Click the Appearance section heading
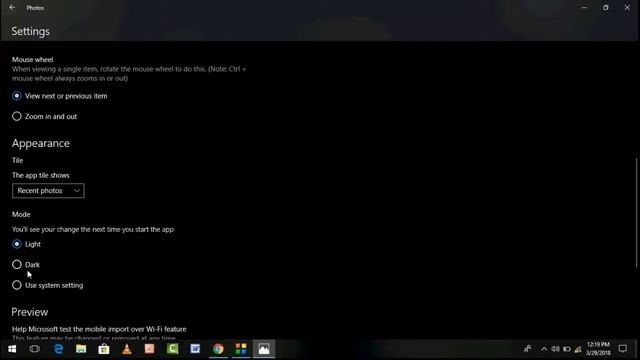Screen dimensions: 640x360 click(x=41, y=144)
